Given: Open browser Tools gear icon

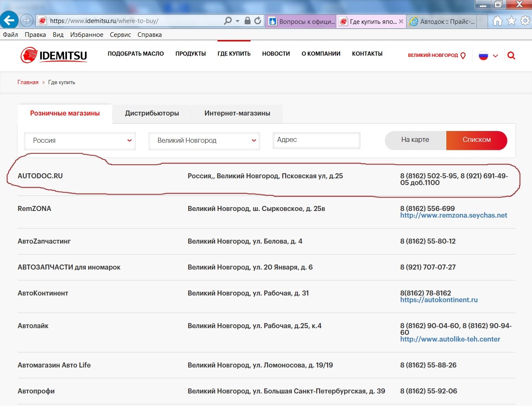Looking at the screenshot, I should (525, 21).
